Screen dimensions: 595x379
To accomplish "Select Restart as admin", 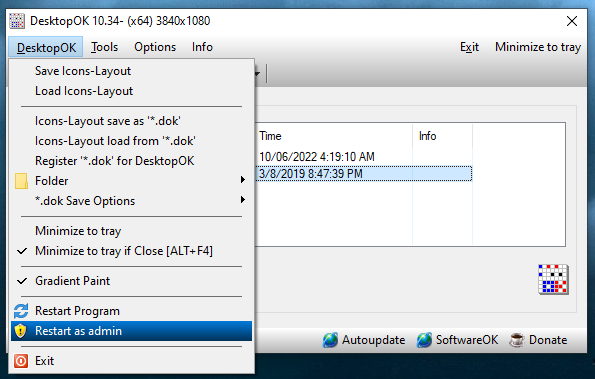I will pyautogui.click(x=131, y=331).
